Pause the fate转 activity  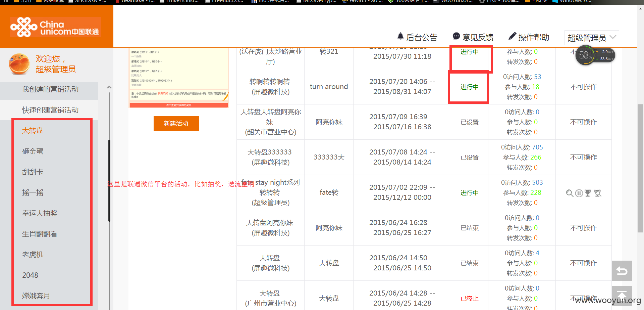tap(579, 193)
